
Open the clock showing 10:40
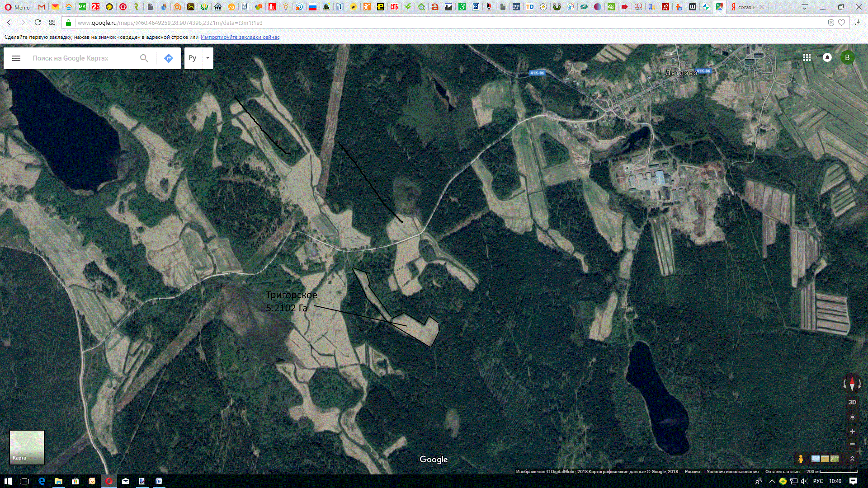(x=835, y=481)
